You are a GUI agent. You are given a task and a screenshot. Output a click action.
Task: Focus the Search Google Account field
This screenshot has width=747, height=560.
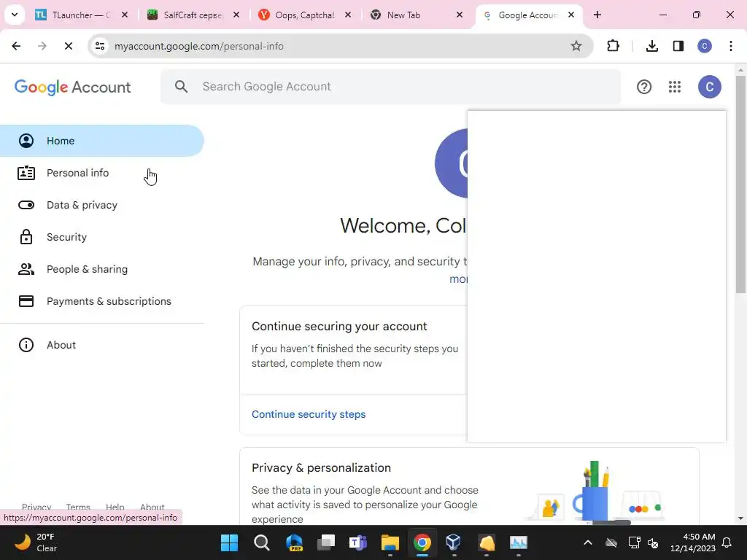pyautogui.click(x=391, y=87)
